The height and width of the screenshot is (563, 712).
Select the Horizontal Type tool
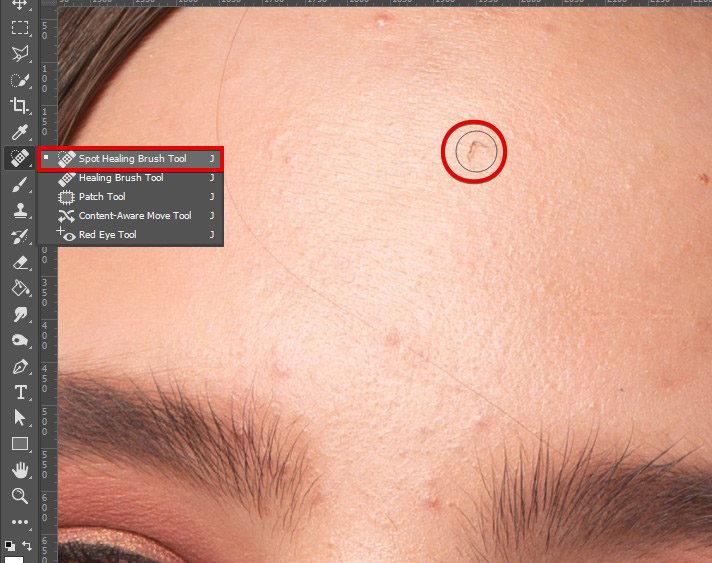point(19,392)
